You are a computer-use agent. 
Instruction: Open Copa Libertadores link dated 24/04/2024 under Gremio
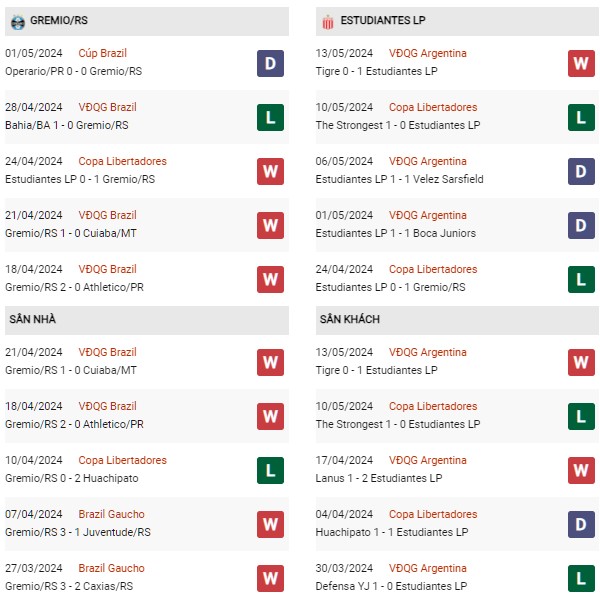[122, 161]
